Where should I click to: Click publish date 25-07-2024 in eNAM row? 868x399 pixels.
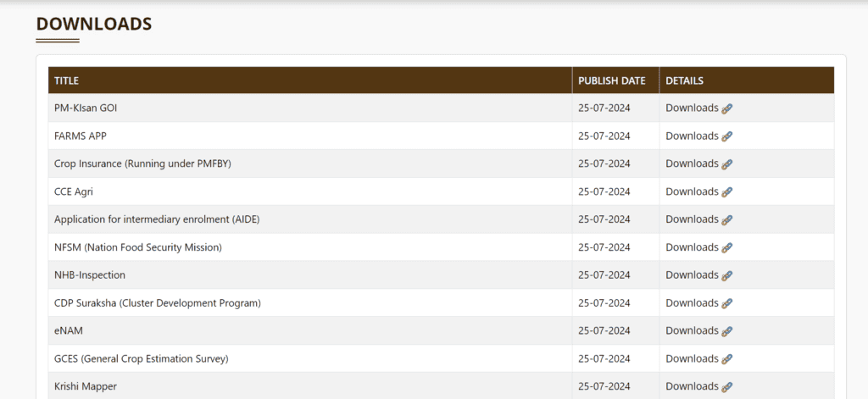point(604,330)
